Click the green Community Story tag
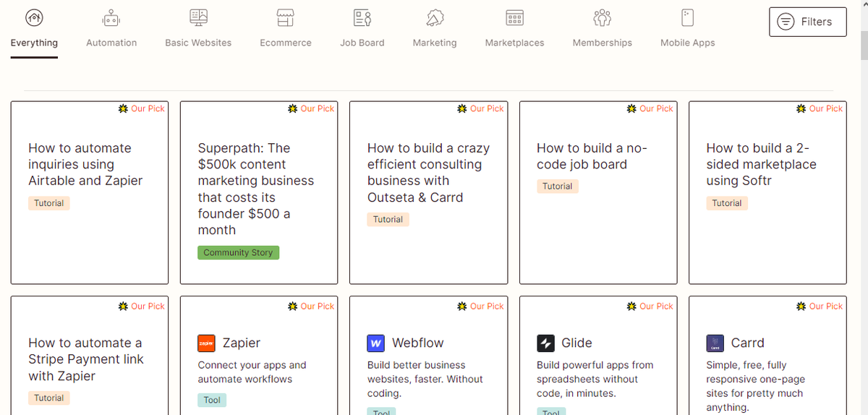Screen dimensions: 868x415 238,252
